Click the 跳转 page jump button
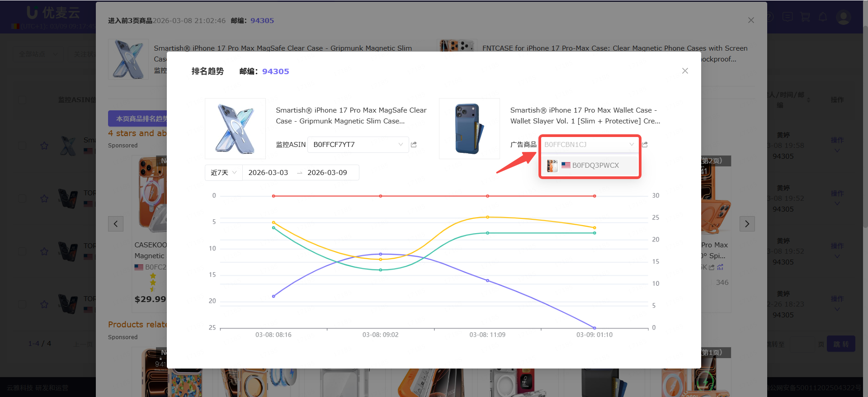This screenshot has height=397, width=868. 840,344
